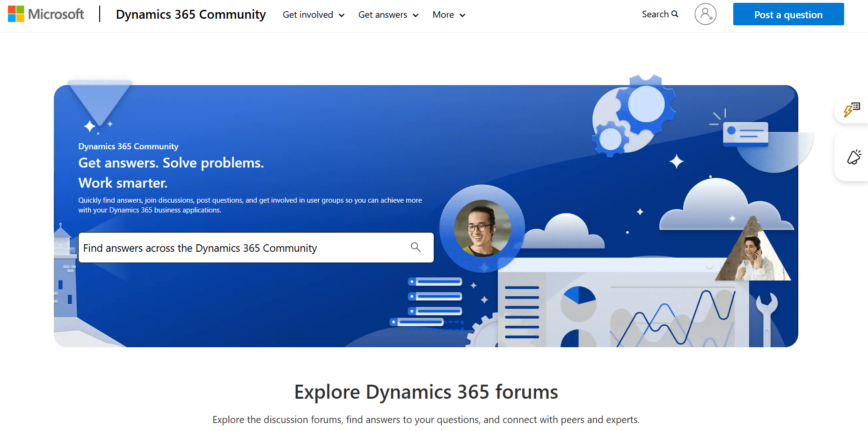
Task: Expand the Get answers menu
Action: tap(388, 15)
